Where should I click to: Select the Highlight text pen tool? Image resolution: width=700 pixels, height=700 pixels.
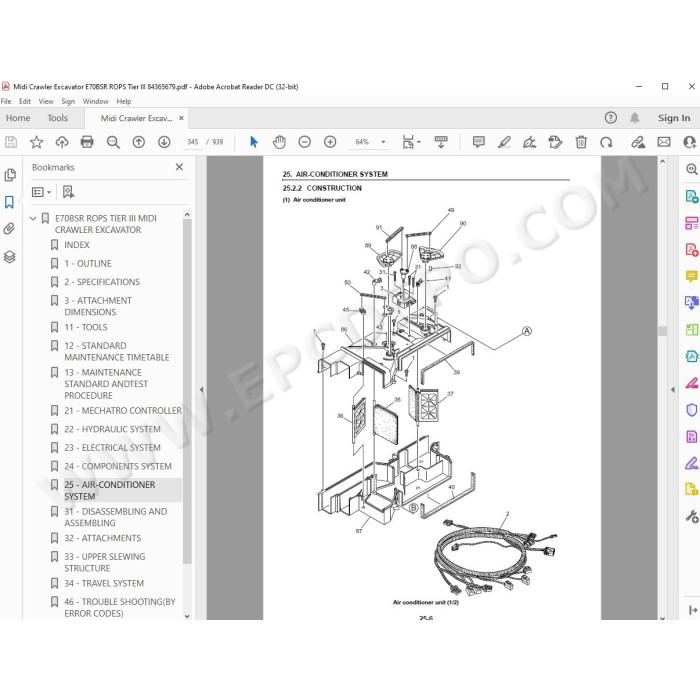(x=504, y=142)
